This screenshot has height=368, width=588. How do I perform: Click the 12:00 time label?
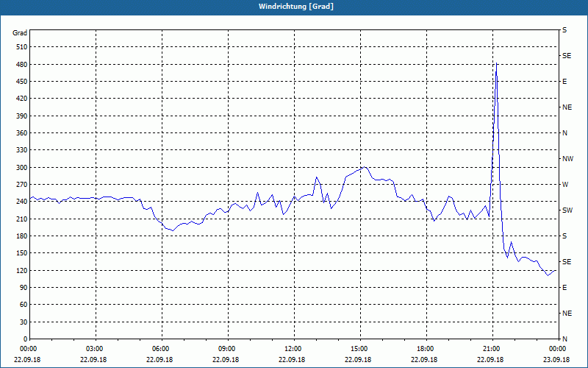pos(293,349)
